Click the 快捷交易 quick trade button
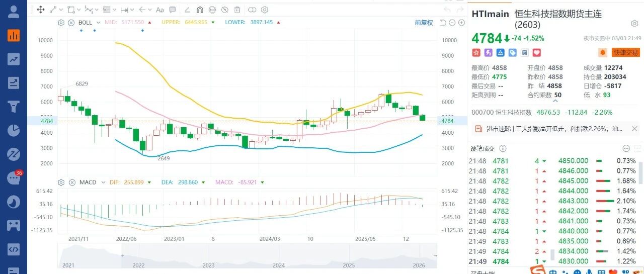 pyautogui.click(x=625, y=52)
